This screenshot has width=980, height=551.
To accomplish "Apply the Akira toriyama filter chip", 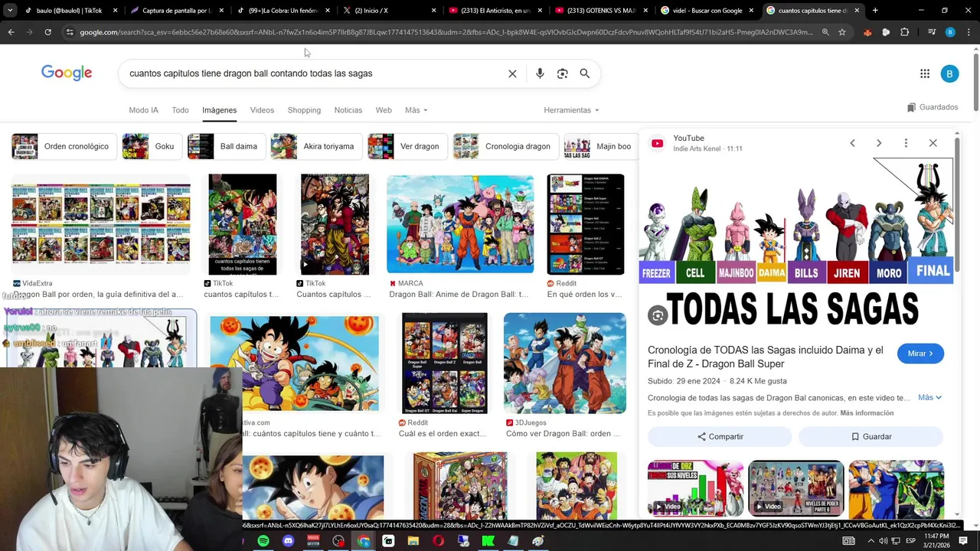I will [x=316, y=146].
